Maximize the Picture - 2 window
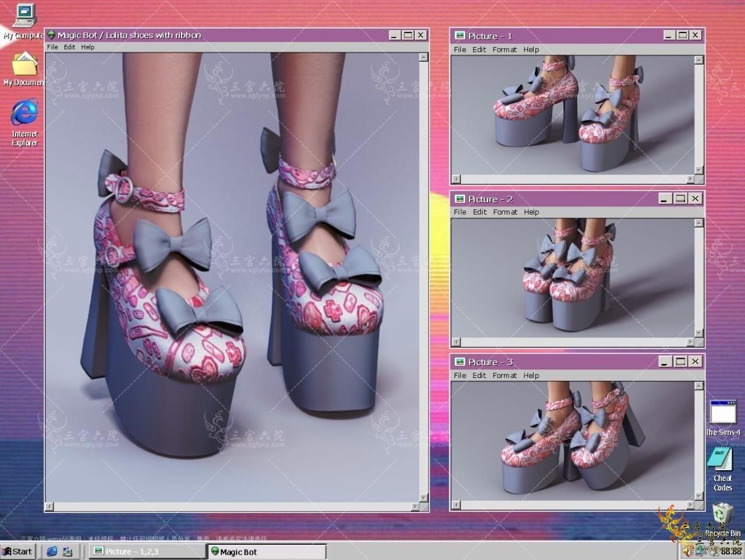745x560 pixels. tap(680, 198)
